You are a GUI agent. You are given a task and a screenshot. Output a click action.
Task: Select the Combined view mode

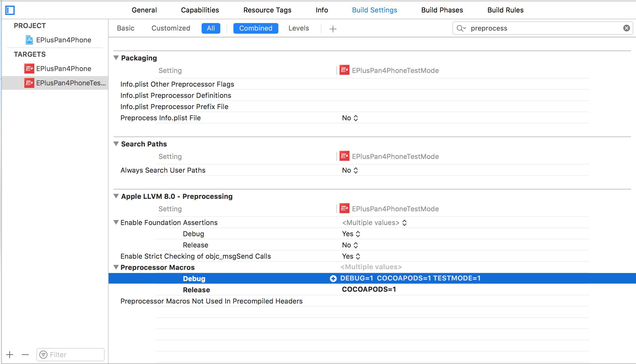(x=256, y=28)
